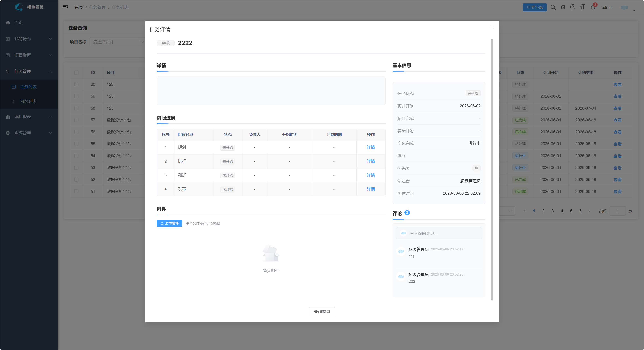This screenshot has height=350, width=644.
Task: Click the 任务列表 list icon in sidebar
Action: click(x=14, y=87)
